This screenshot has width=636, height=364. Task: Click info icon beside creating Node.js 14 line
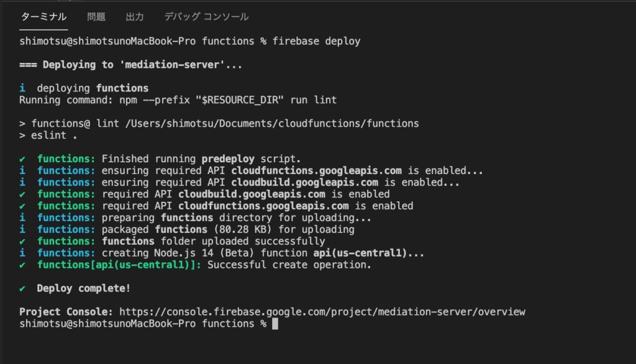22,253
